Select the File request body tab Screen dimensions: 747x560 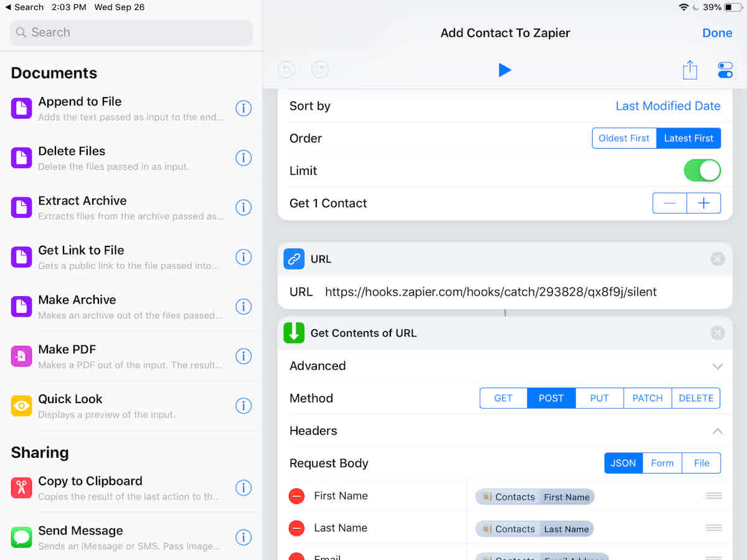(x=701, y=463)
